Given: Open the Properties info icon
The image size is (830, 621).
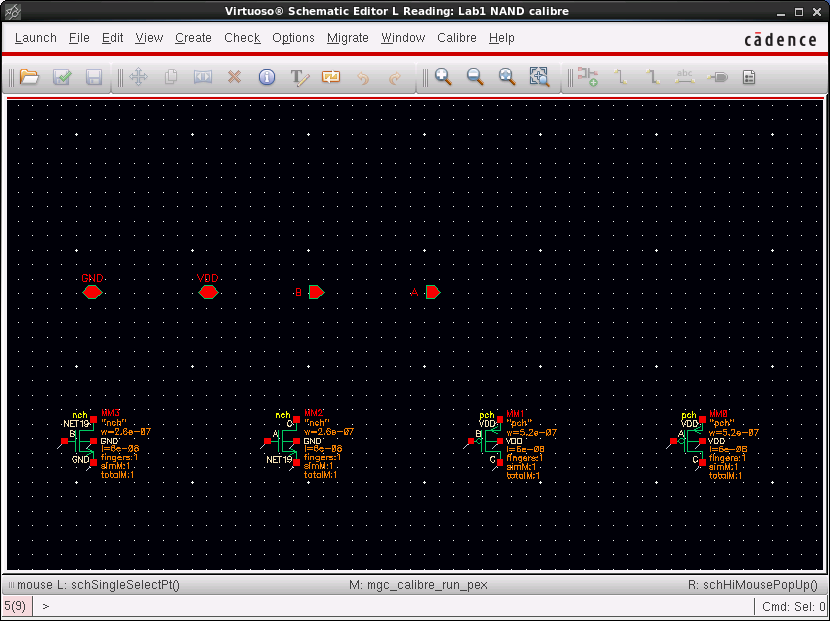Looking at the screenshot, I should (x=267, y=77).
